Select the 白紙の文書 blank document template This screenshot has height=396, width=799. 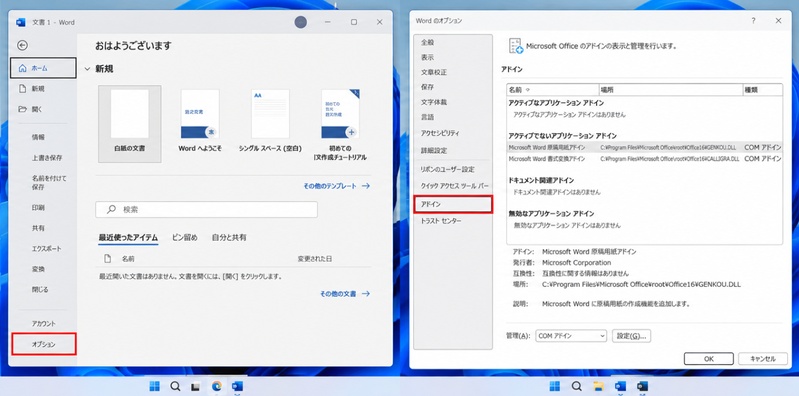(129, 124)
